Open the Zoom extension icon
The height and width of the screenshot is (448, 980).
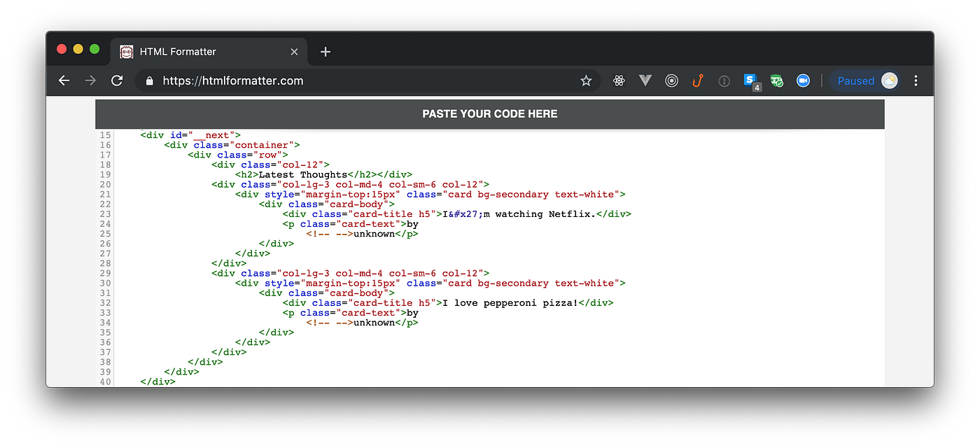pyautogui.click(x=803, y=80)
